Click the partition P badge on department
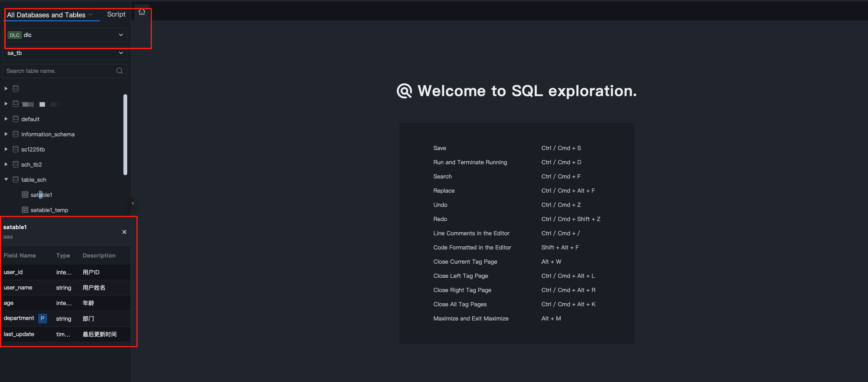868x382 pixels. (42, 318)
